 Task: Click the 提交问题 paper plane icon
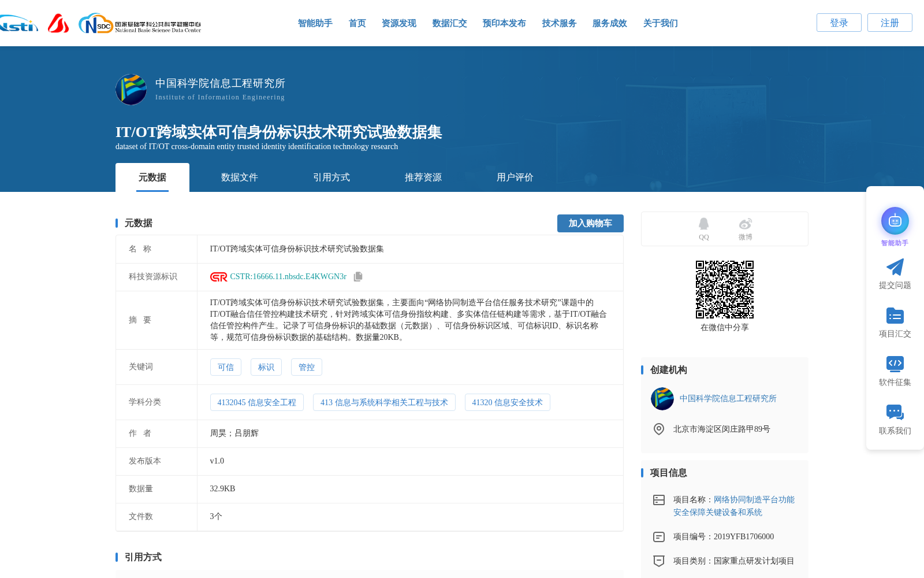tap(895, 267)
